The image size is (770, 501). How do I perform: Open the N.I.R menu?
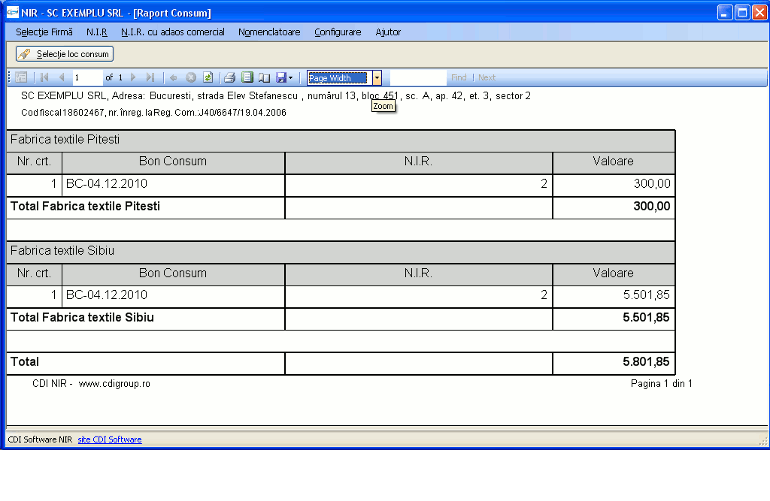97,32
